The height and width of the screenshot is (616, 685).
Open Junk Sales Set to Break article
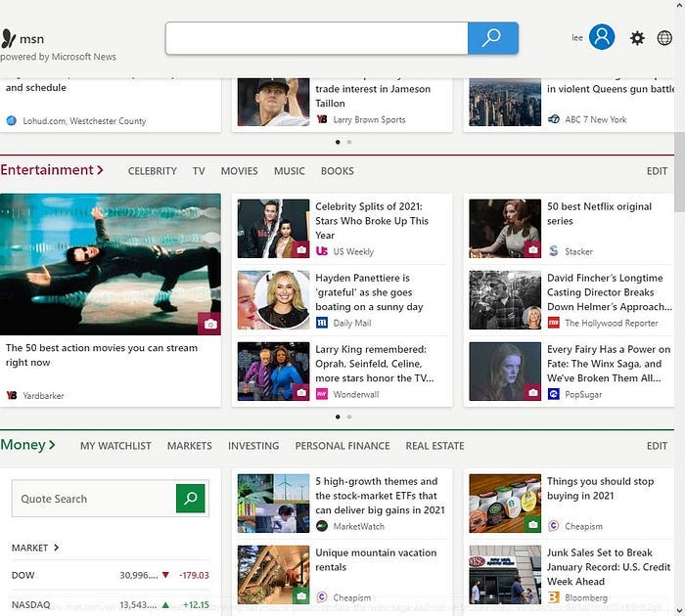pyautogui.click(x=608, y=567)
